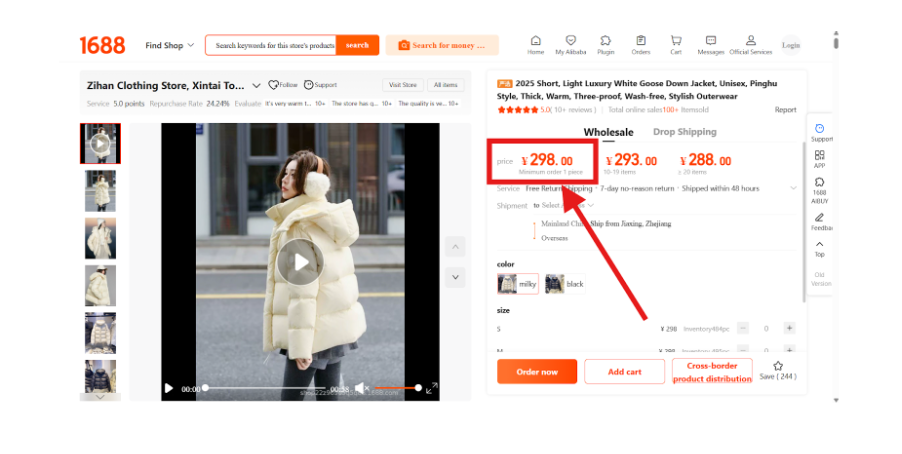Increase size S quantity
Image resolution: width=902 pixels, height=454 pixels.
789,329
